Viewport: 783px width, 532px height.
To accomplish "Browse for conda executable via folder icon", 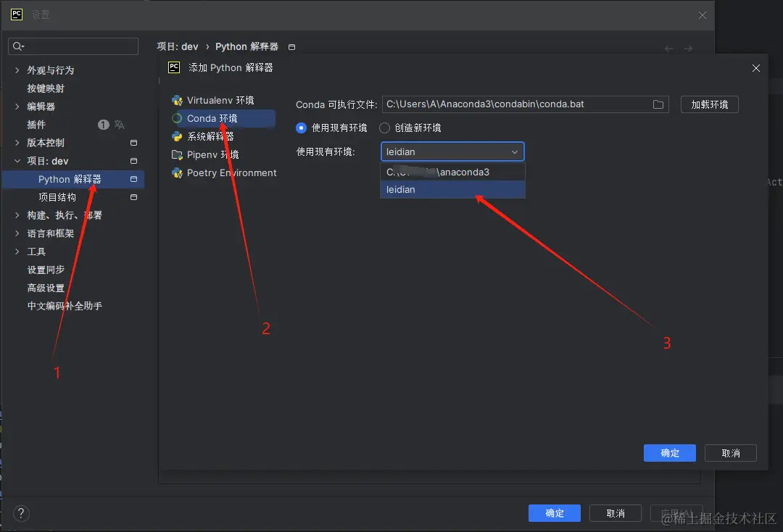I will pyautogui.click(x=658, y=104).
